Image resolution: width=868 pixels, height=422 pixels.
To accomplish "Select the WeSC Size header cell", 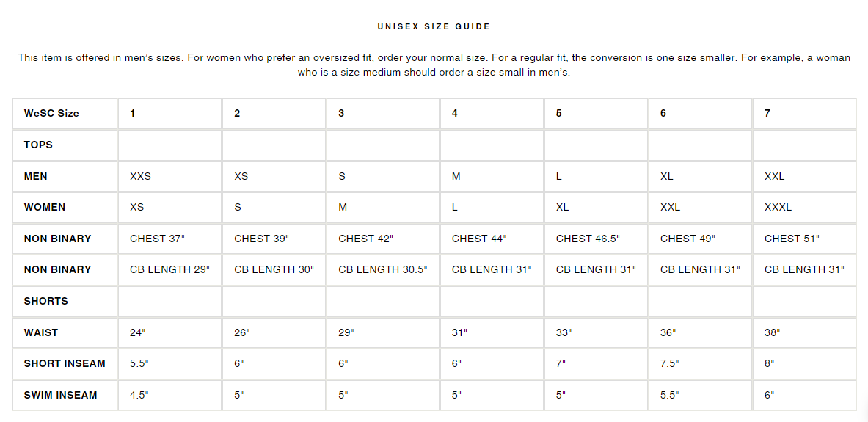I will coord(51,114).
